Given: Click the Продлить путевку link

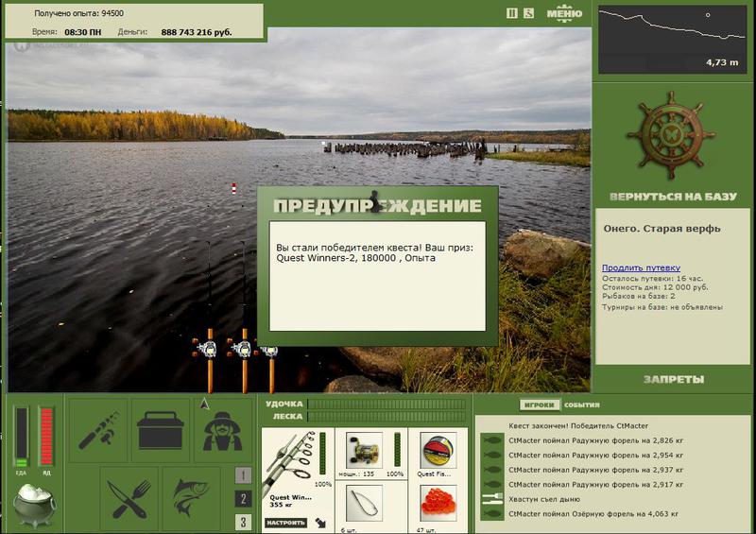Looking at the screenshot, I should [641, 267].
